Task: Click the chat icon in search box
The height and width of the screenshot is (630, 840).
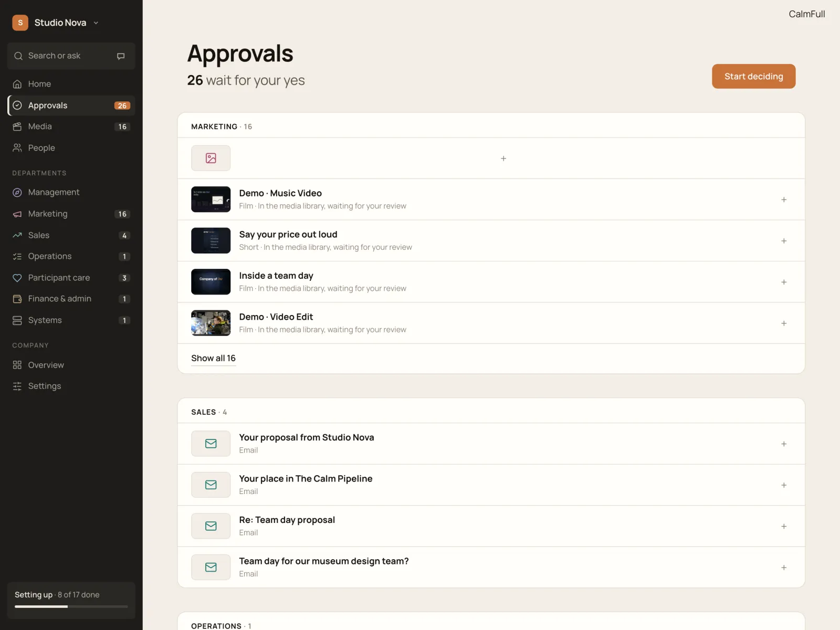Action: coord(121,56)
